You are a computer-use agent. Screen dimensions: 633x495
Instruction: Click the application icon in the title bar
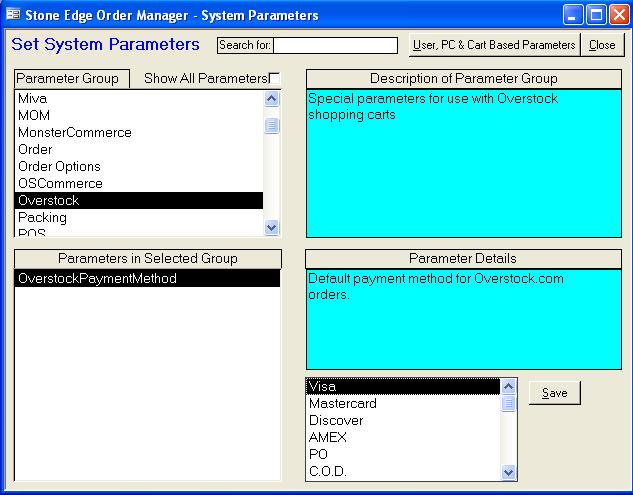13,15
